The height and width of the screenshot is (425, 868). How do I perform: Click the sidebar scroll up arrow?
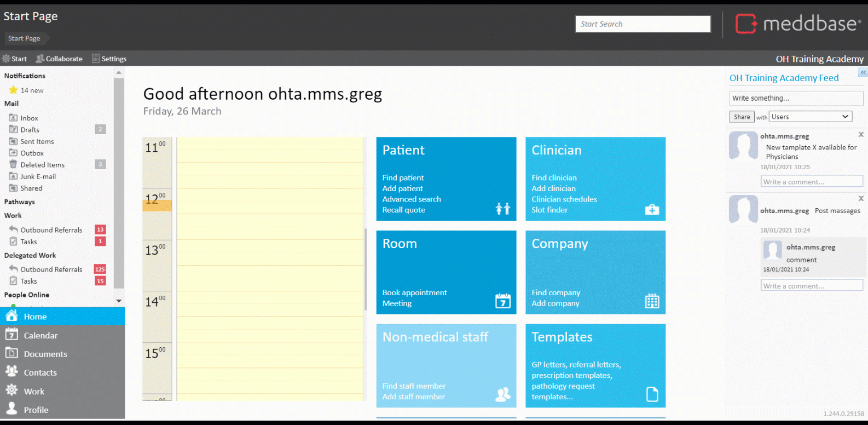tap(119, 73)
